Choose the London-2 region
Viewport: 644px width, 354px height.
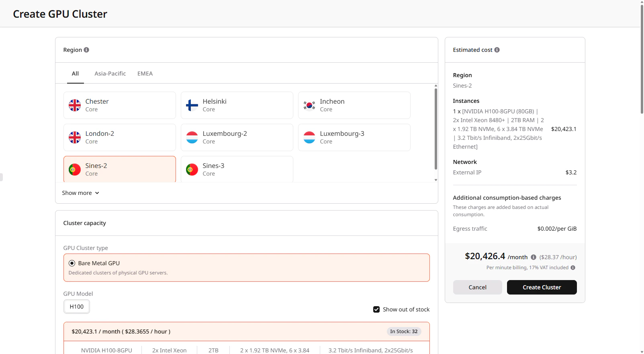(x=120, y=137)
